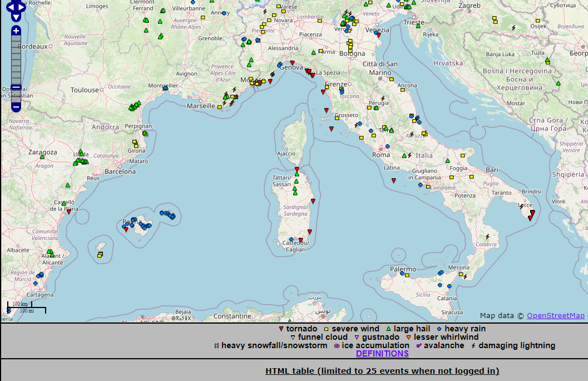Select large hail marker near Tuzla
Viewport: 588px width, 381px height.
point(547,60)
